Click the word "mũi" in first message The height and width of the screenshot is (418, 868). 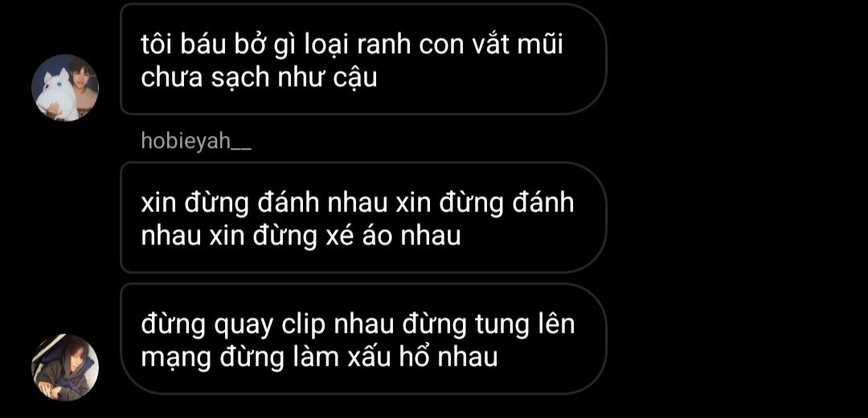(x=539, y=44)
